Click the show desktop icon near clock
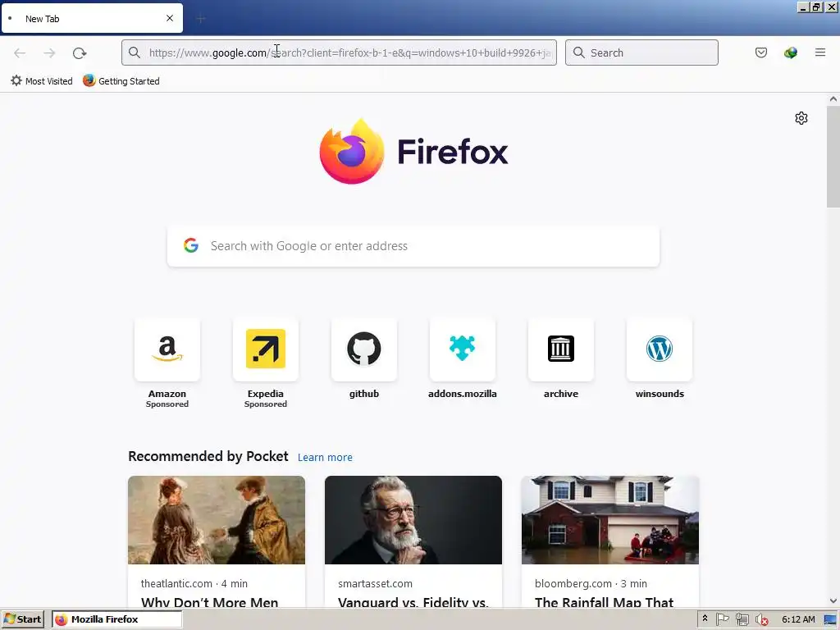This screenshot has width=840, height=630. point(830,620)
